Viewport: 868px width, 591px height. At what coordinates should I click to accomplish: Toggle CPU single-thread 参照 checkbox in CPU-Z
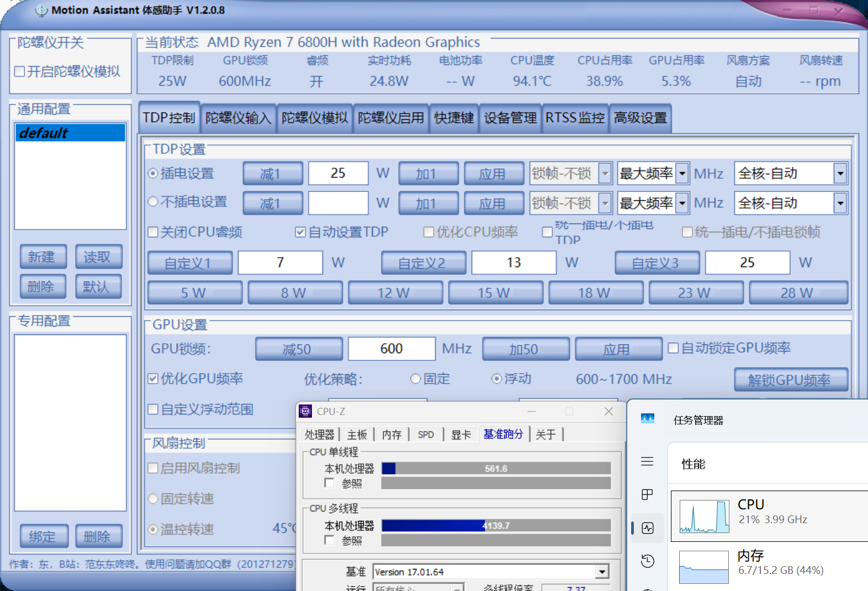[x=329, y=483]
